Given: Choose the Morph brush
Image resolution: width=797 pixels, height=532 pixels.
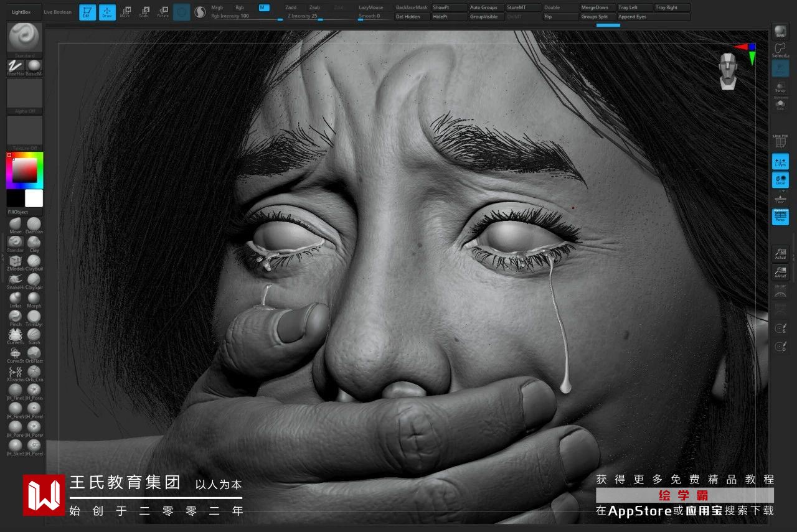Looking at the screenshot, I should pos(34,299).
